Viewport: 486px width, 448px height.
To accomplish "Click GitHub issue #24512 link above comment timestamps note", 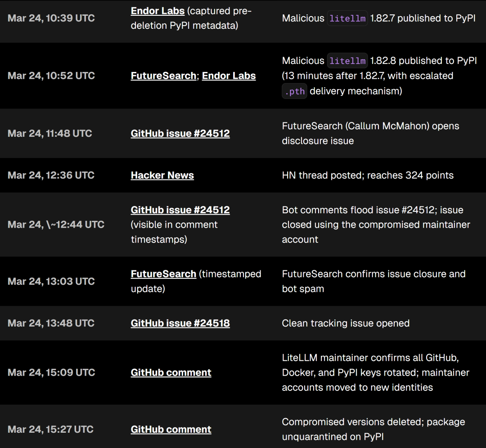I will 180,210.
